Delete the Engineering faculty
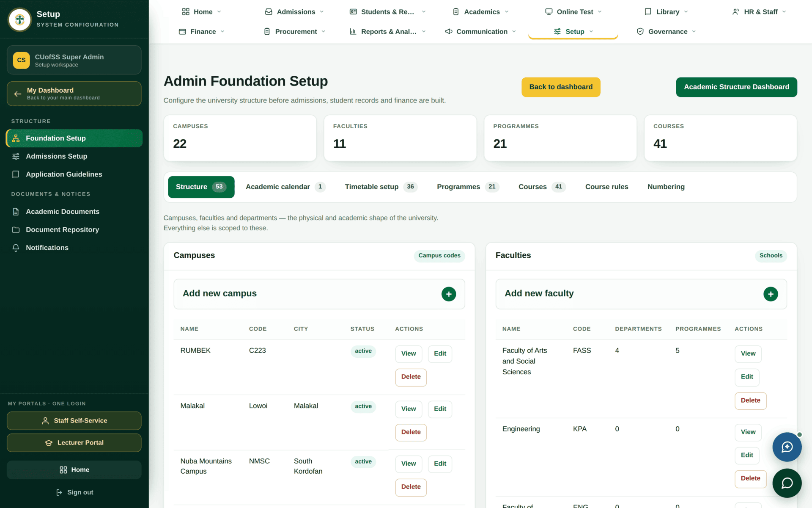812x508 pixels. point(750,479)
